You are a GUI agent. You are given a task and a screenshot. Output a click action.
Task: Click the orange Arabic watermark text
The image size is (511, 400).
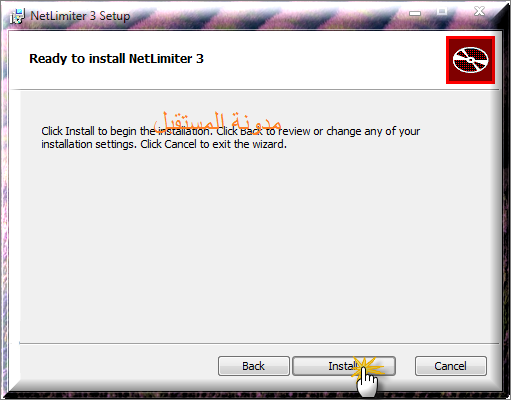point(218,122)
